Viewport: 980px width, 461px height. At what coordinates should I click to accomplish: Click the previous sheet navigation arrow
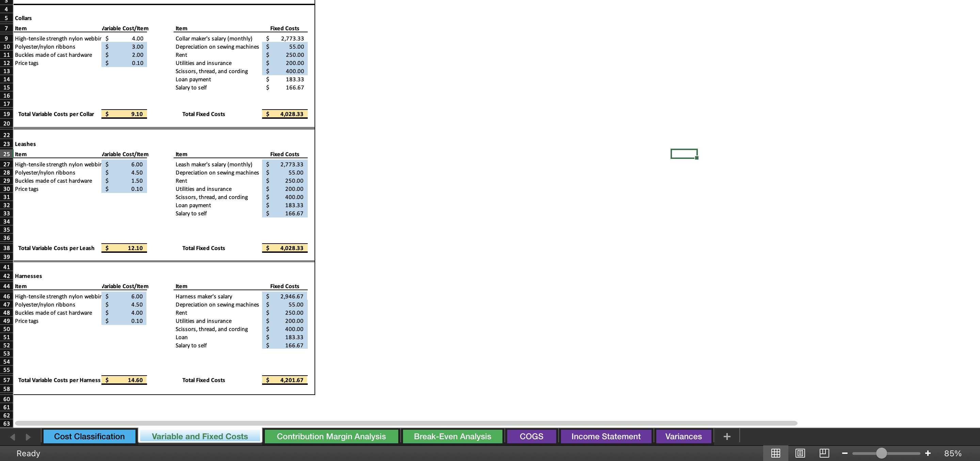(x=13, y=437)
